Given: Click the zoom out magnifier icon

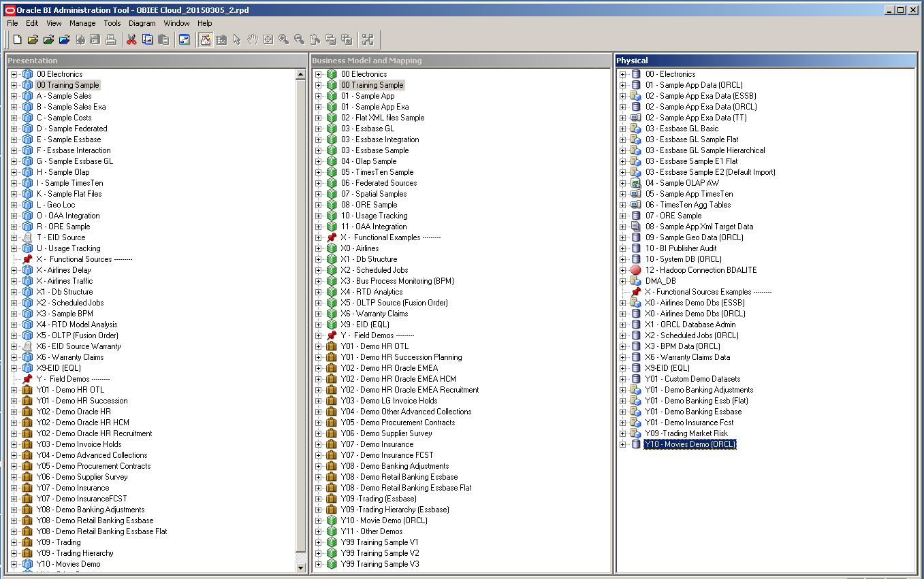Looking at the screenshot, I should [299, 39].
